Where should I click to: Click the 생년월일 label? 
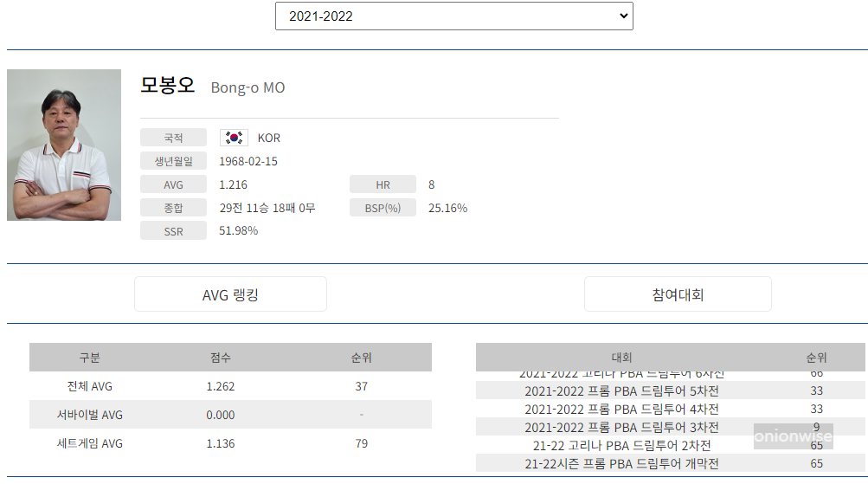[173, 161]
